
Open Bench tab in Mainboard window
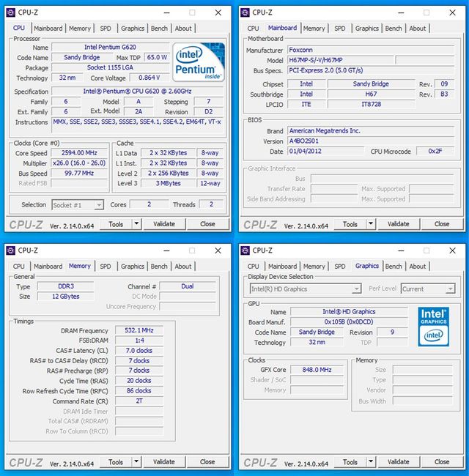pos(394,29)
